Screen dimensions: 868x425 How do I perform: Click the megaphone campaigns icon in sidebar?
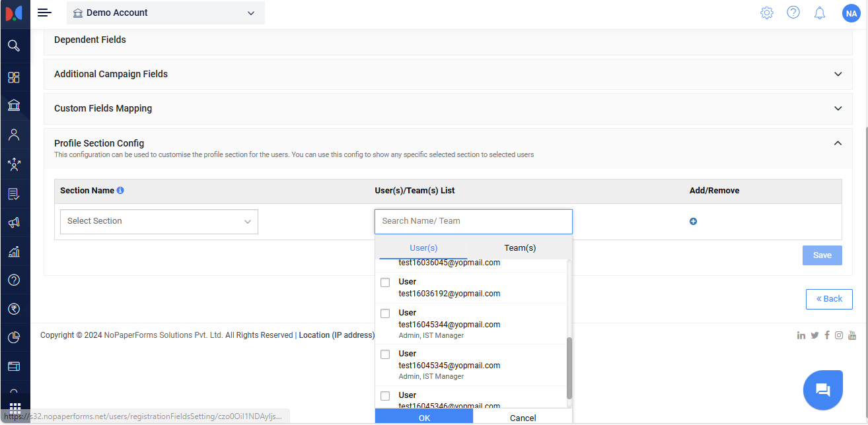tap(14, 222)
